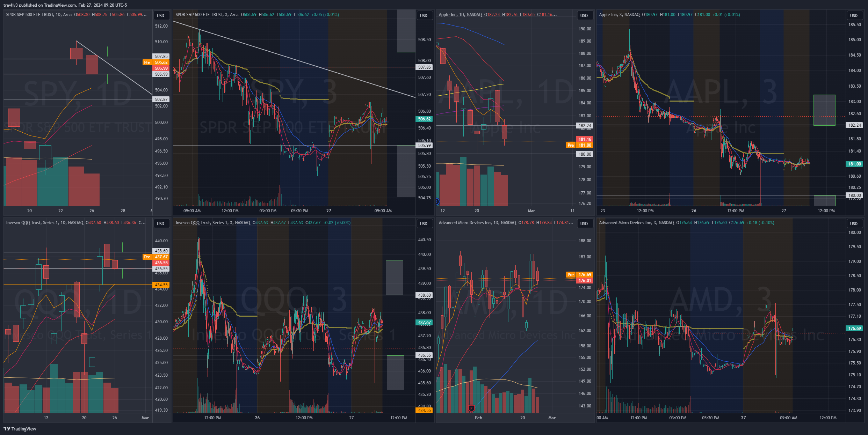
Task: Click the earnings 'E' marker on AMD daily chart
Action: 471,408
